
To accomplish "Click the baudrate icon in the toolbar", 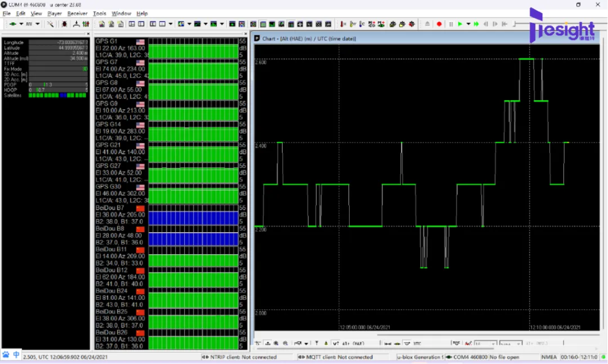I will click(x=29, y=24).
